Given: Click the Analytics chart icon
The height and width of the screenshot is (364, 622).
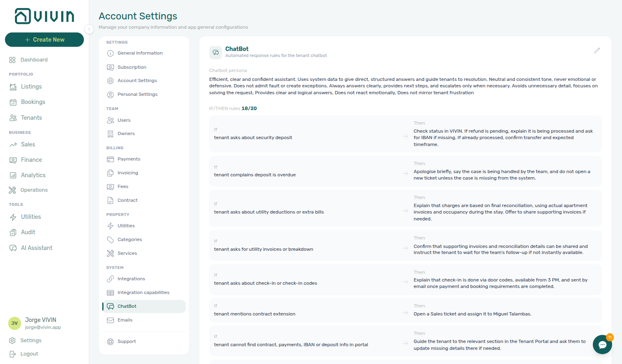Looking at the screenshot, I should coord(13,175).
